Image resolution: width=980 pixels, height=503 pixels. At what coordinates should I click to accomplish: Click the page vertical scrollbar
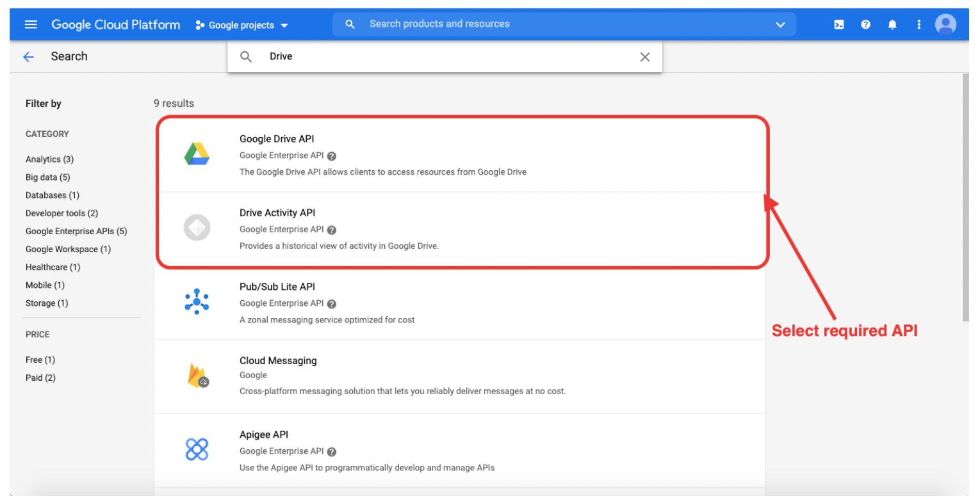coord(966,197)
